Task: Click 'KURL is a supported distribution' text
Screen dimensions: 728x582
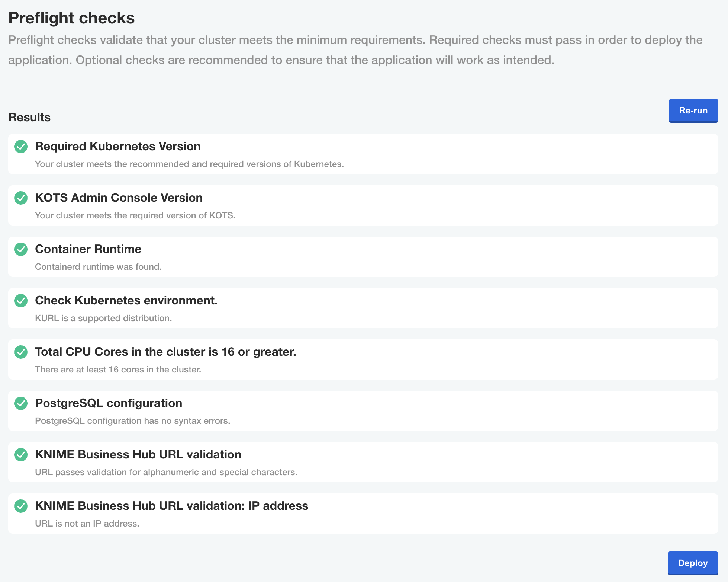Action: pos(103,318)
